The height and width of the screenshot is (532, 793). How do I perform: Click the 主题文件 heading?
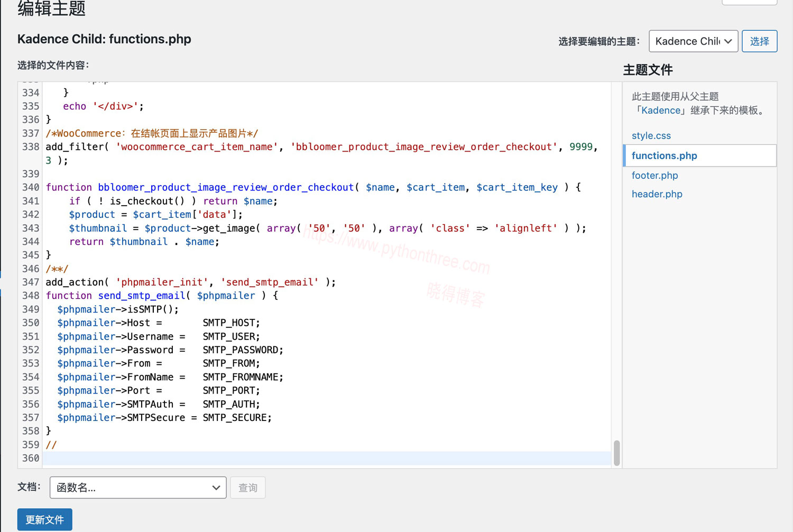[x=648, y=70]
